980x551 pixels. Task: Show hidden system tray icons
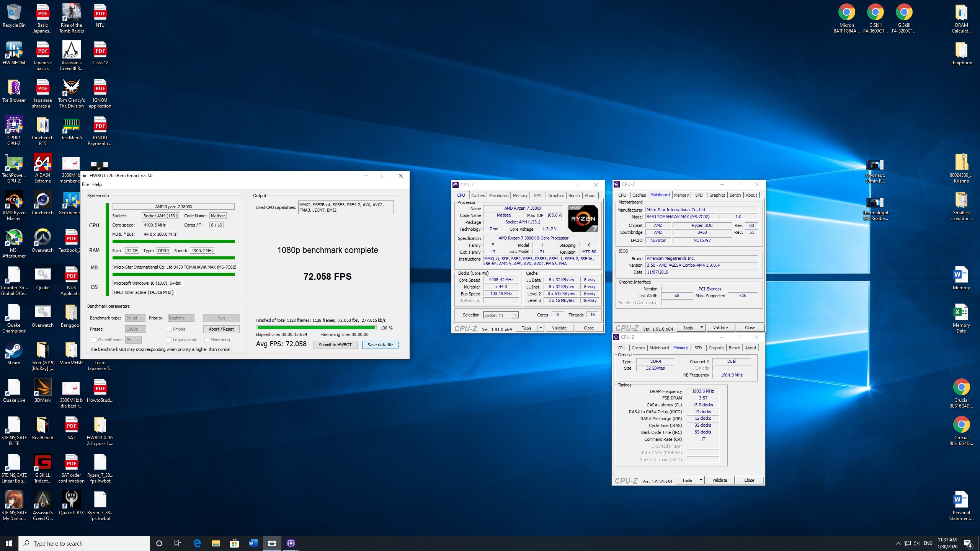[898, 543]
